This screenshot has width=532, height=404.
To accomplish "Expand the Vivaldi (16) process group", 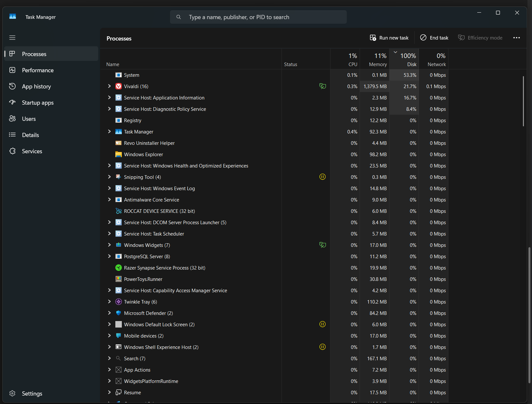I will [109, 86].
